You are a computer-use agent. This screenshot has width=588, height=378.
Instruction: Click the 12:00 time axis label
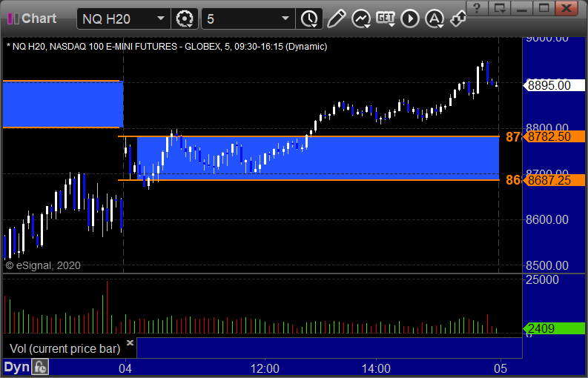265,368
